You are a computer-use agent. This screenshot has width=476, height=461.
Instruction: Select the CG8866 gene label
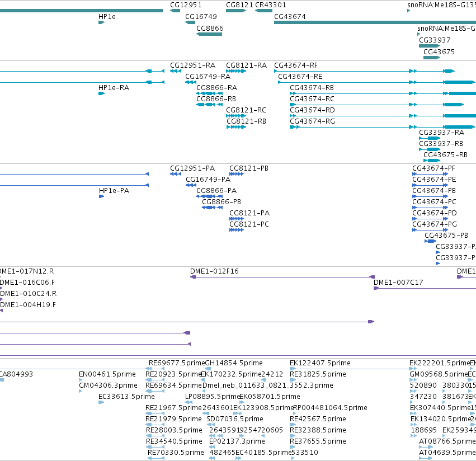click(210, 29)
